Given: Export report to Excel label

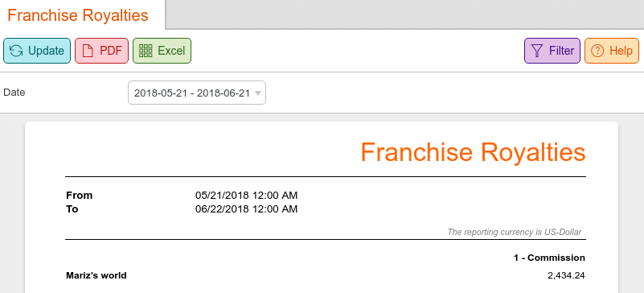Looking at the screenshot, I should [x=172, y=51].
